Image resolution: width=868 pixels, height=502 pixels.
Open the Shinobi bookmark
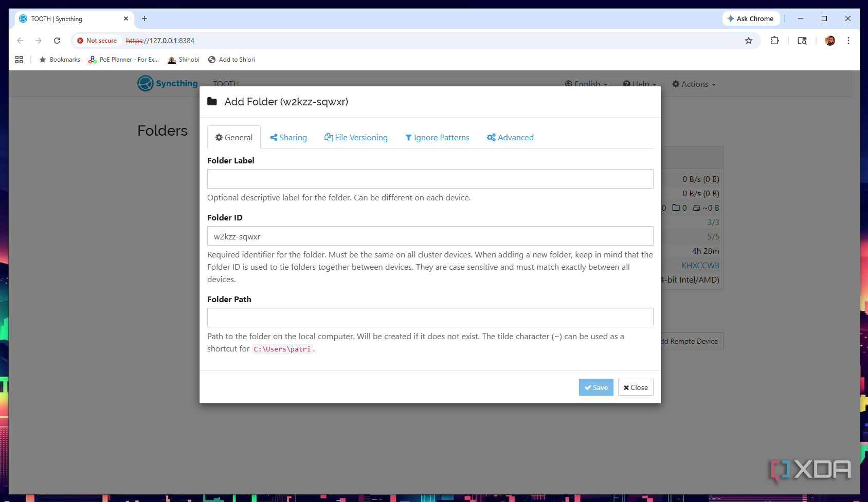(x=184, y=60)
